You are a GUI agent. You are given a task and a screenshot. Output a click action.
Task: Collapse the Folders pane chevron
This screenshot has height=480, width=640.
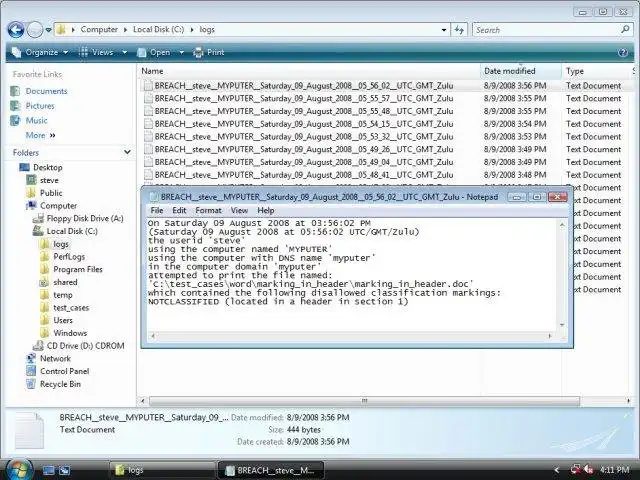pyautogui.click(x=127, y=152)
